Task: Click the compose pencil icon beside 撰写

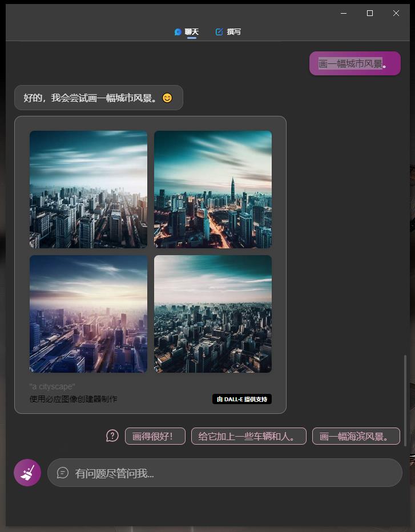Action: (219, 32)
